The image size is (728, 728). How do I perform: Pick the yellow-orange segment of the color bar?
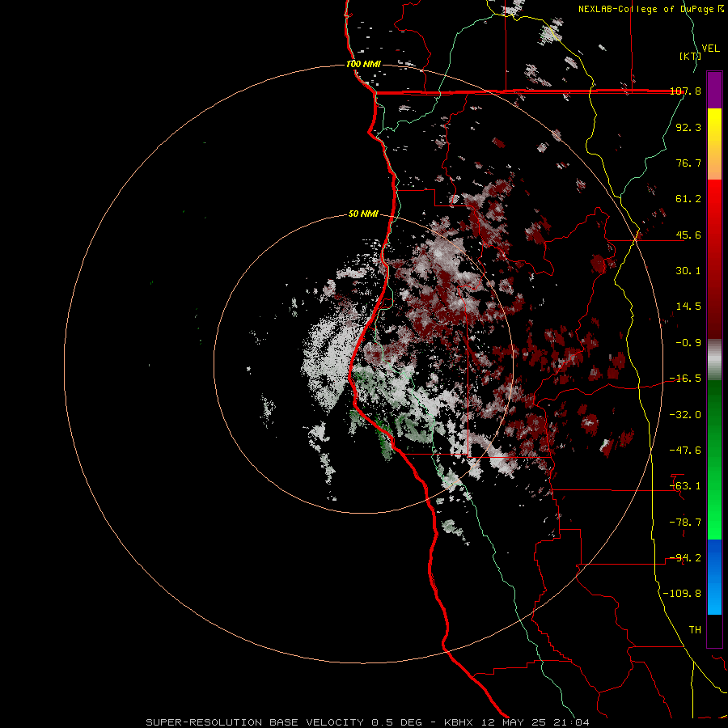coord(714,144)
